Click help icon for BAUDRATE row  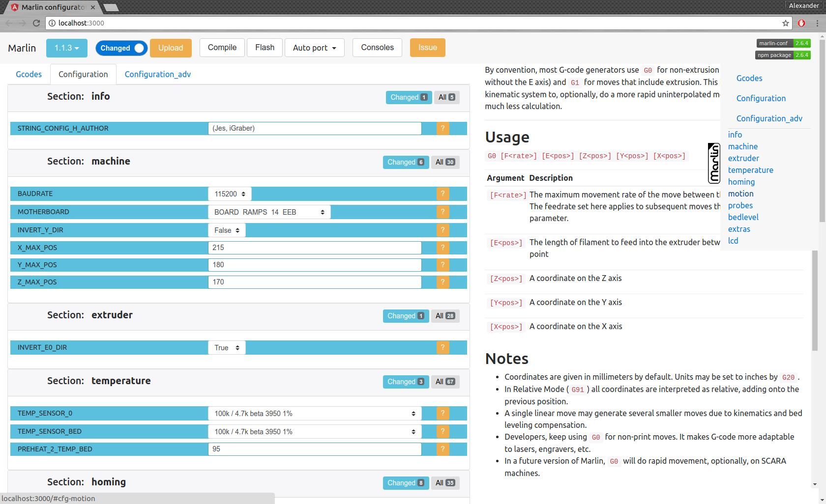(x=442, y=194)
